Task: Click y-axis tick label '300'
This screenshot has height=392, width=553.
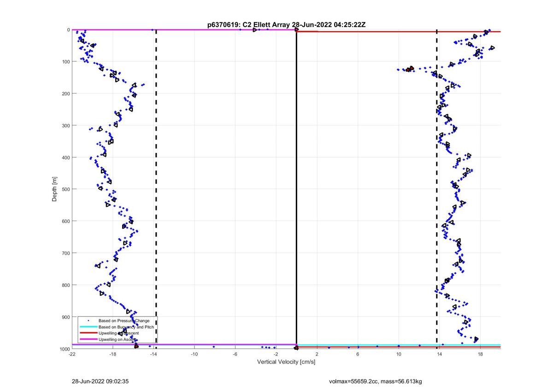Action: pyautogui.click(x=66, y=126)
